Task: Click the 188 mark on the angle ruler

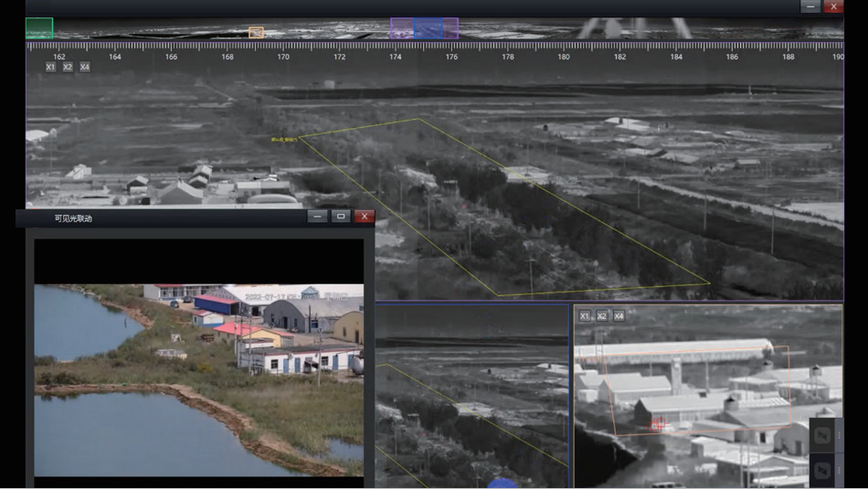Action: 789,57
